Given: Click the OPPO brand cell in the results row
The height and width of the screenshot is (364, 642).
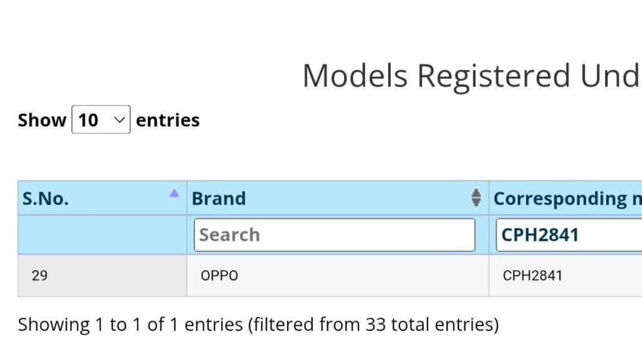Looking at the screenshot, I should click(x=219, y=275).
